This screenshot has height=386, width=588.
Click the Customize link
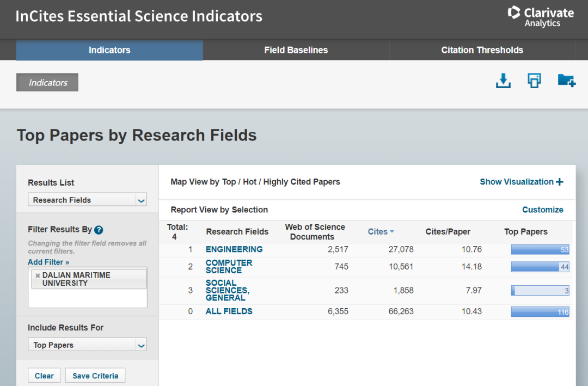542,210
